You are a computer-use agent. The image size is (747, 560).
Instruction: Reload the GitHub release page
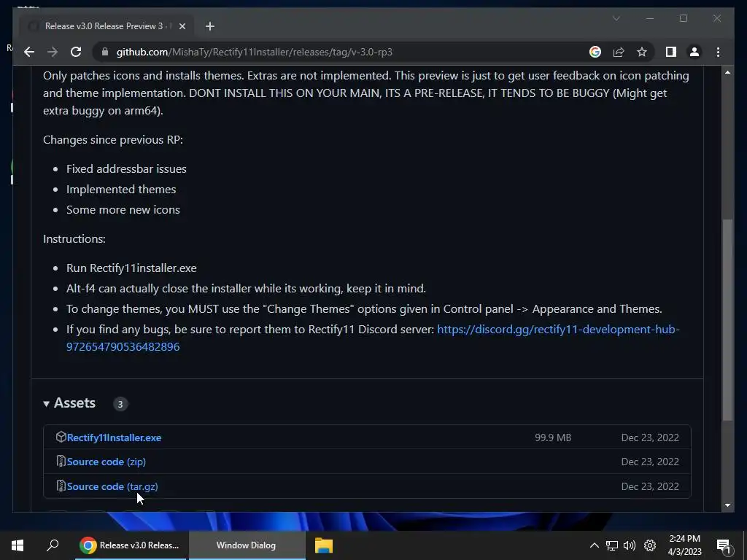(76, 52)
